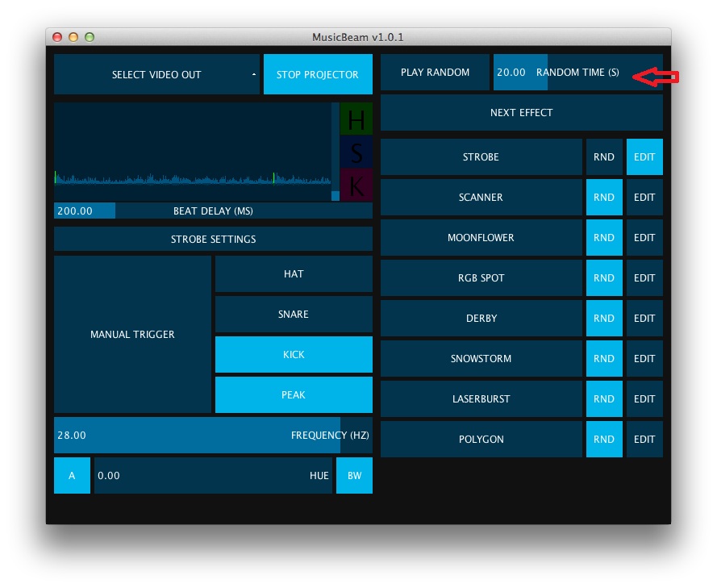Toggle the BW mode button
717x588 pixels.
coord(354,475)
